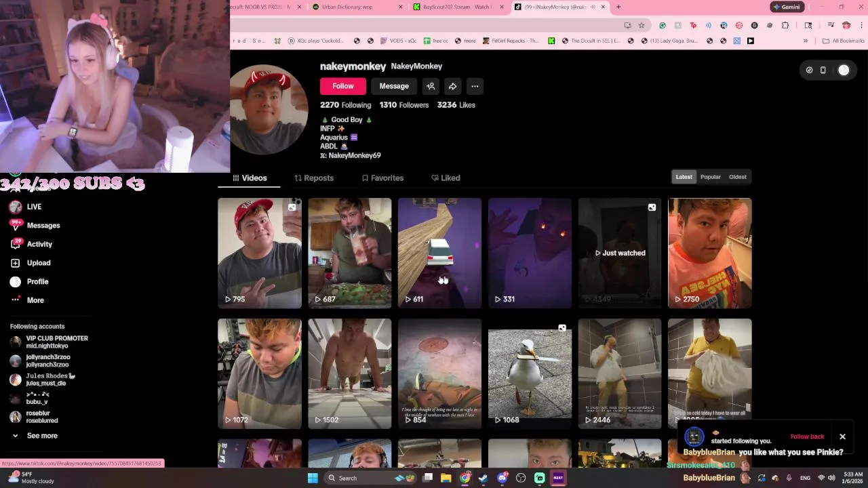Click Follow back in the notification
This screenshot has width=868, height=488.
[807, 436]
